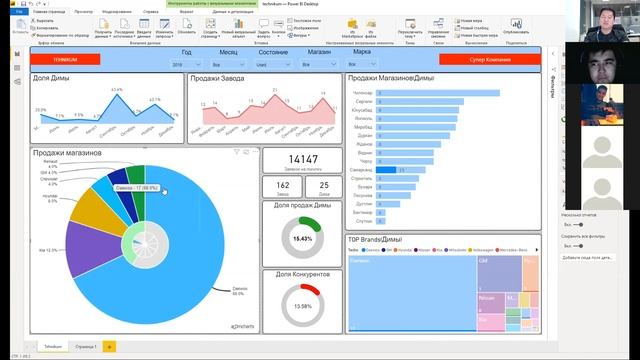Viewport: 640px width, 360px height.
Task: Click the Format Painter command
Action: coord(60,36)
